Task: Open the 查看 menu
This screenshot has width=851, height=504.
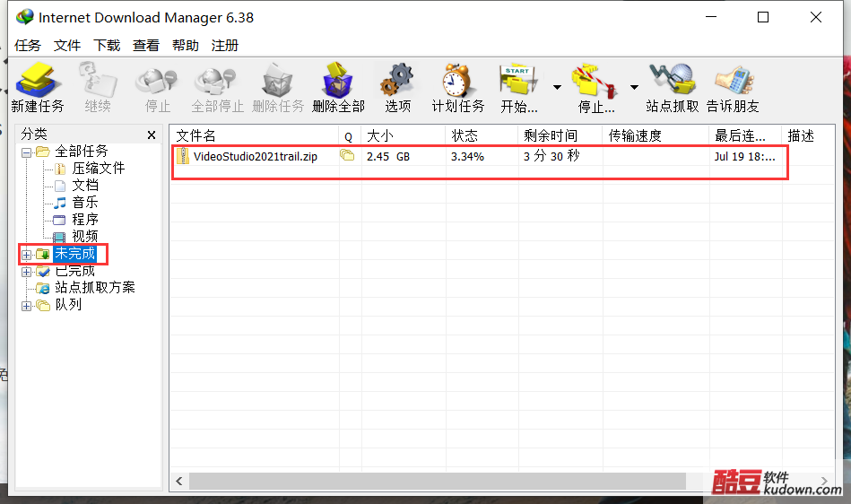Action: [146, 46]
